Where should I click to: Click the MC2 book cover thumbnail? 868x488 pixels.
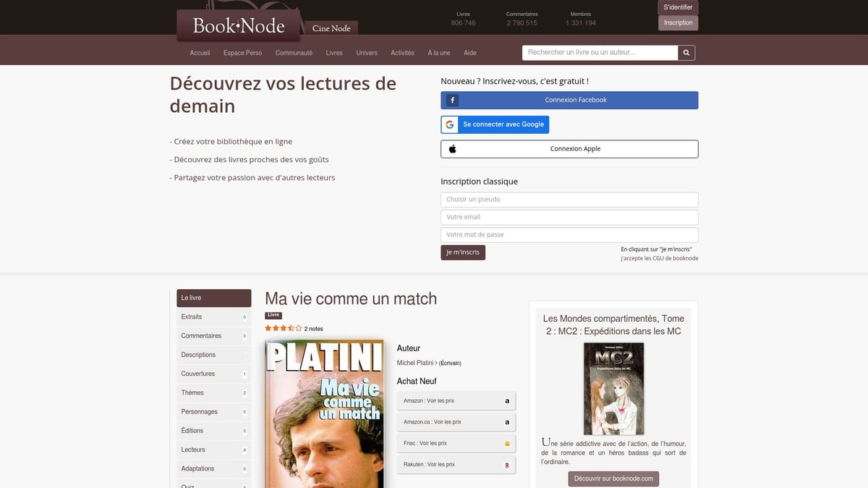click(x=613, y=389)
